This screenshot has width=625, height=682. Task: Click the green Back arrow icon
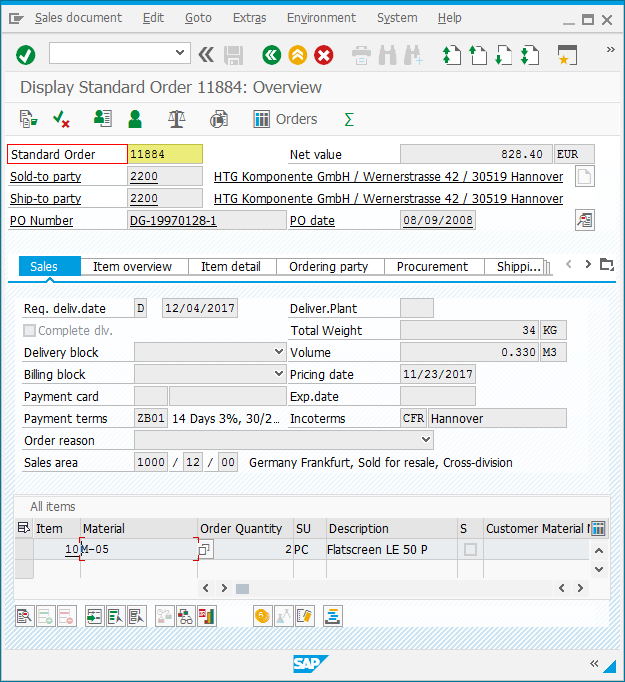point(271,54)
